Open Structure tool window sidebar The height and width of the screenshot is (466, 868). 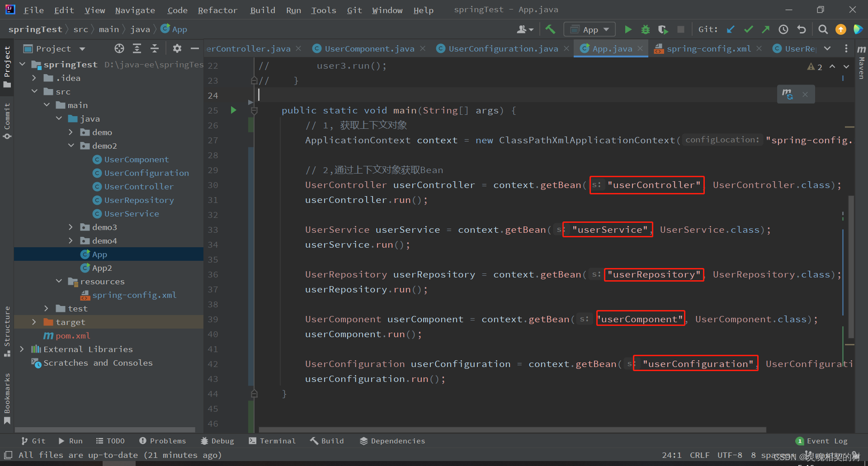click(7, 331)
